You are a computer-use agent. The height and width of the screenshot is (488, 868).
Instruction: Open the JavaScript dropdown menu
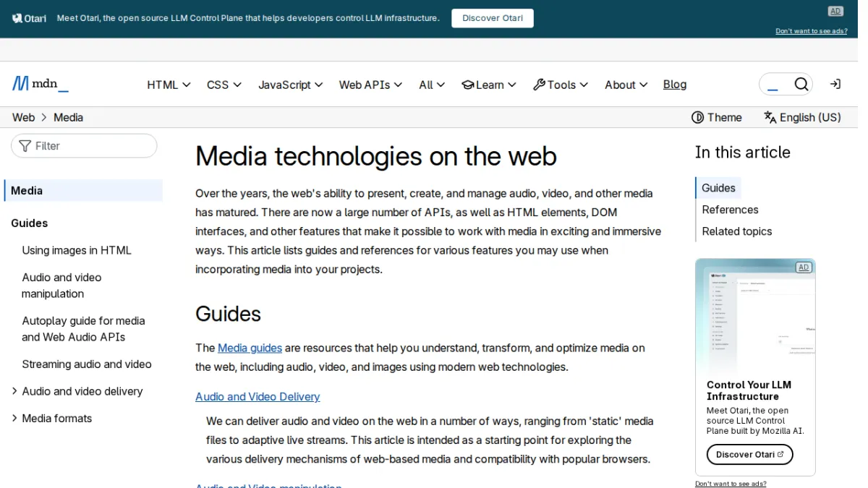(291, 85)
